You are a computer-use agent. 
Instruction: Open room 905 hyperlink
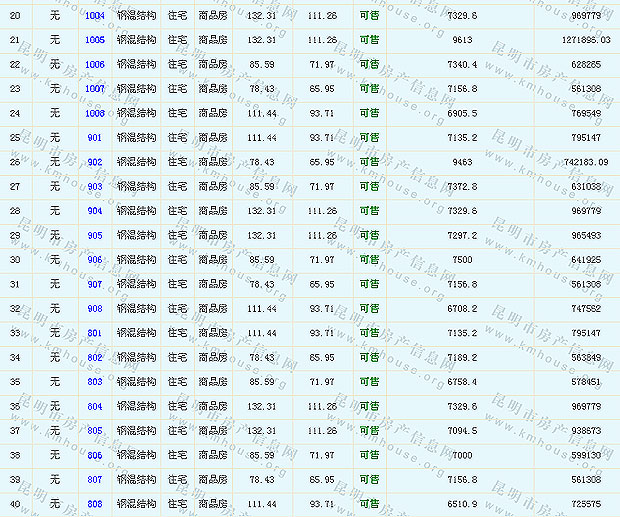95,236
